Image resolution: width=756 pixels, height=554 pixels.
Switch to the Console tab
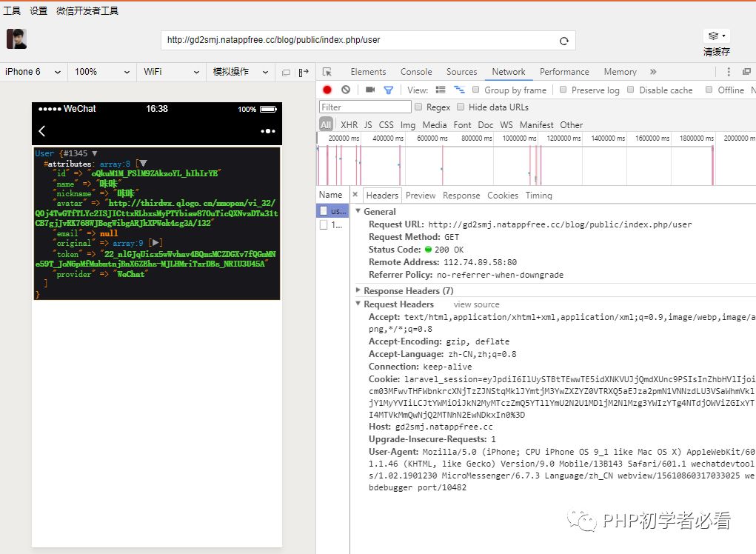point(416,72)
